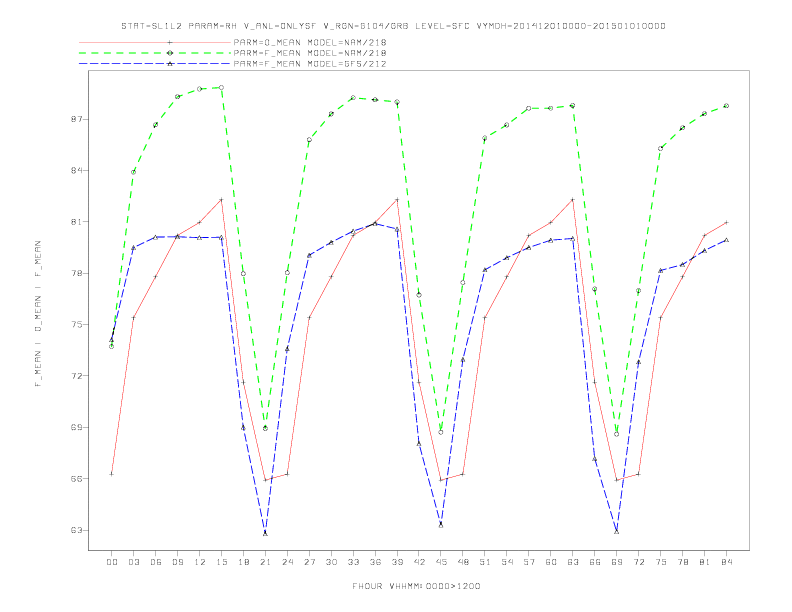The width and height of the screenshot is (792, 612).
Task: Click x-axis tick label 09
Action: pos(177,562)
